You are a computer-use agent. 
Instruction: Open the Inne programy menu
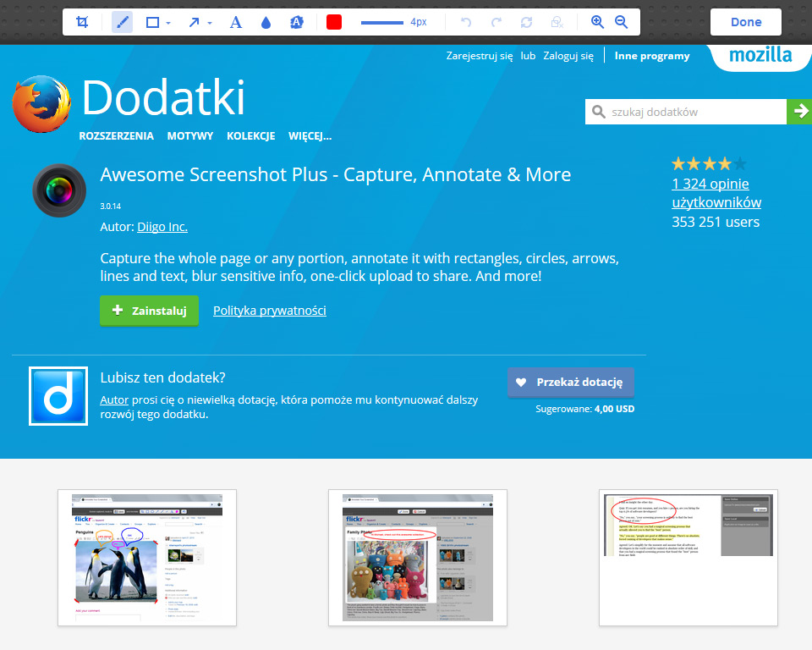pyautogui.click(x=652, y=56)
